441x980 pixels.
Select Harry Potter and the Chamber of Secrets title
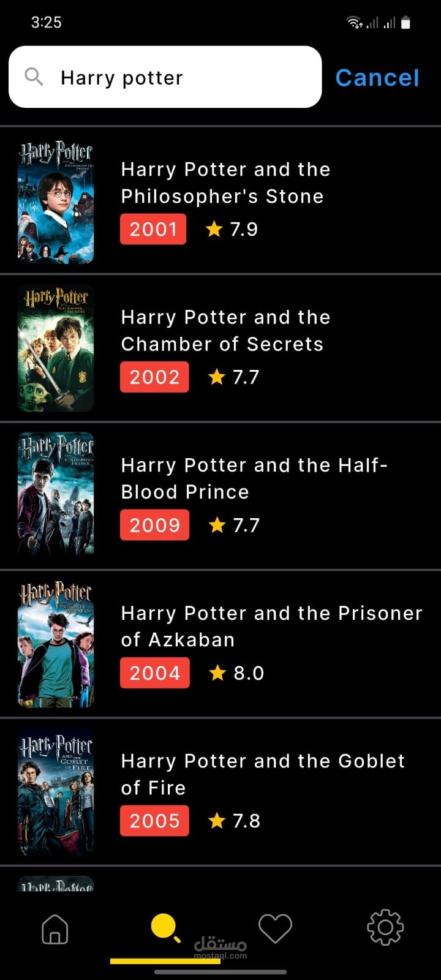(225, 331)
